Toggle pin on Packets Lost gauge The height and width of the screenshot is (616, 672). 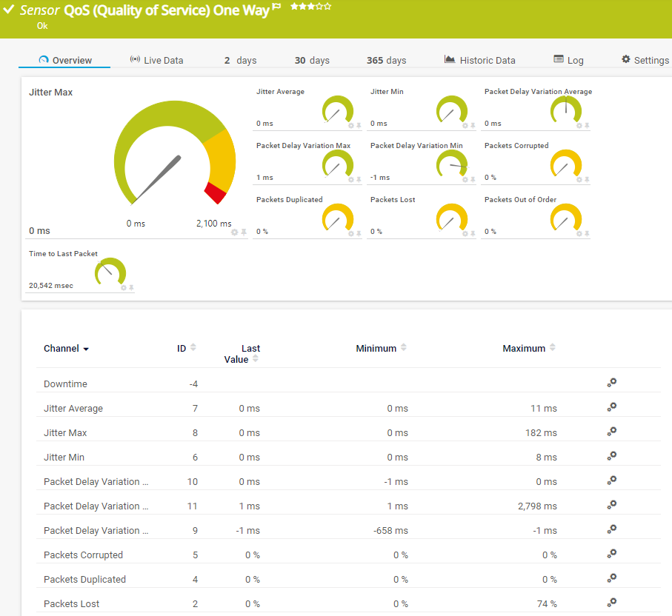point(473,234)
